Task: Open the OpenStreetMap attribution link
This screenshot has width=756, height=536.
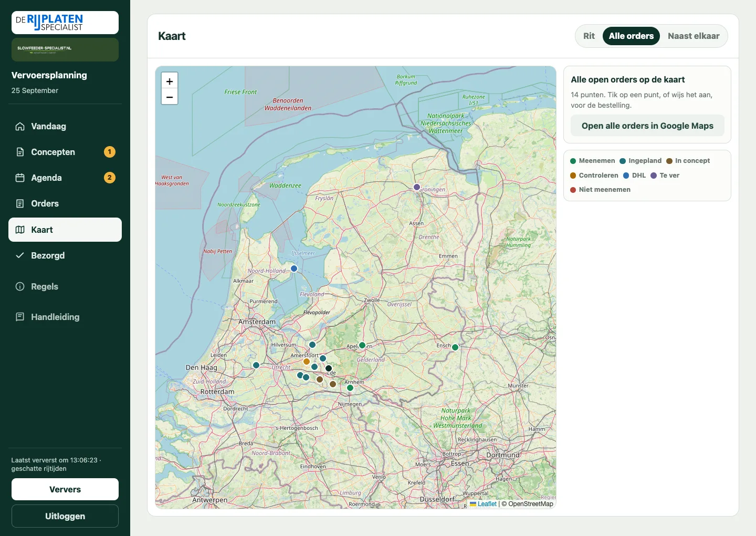Action: click(531, 504)
